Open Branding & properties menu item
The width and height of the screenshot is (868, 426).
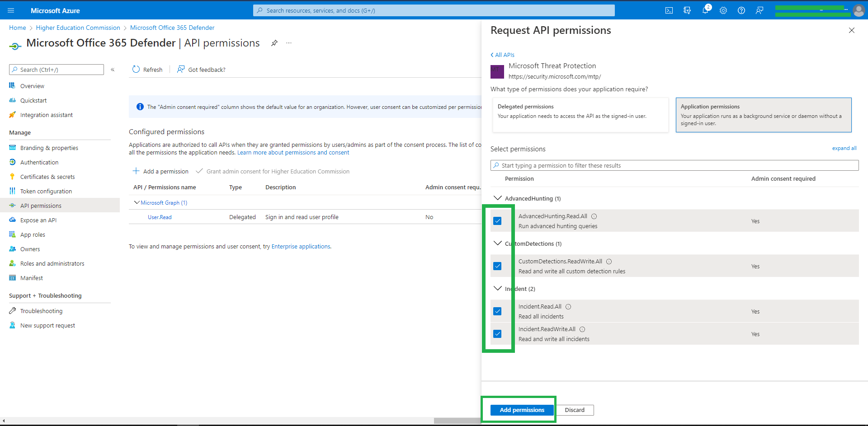49,148
